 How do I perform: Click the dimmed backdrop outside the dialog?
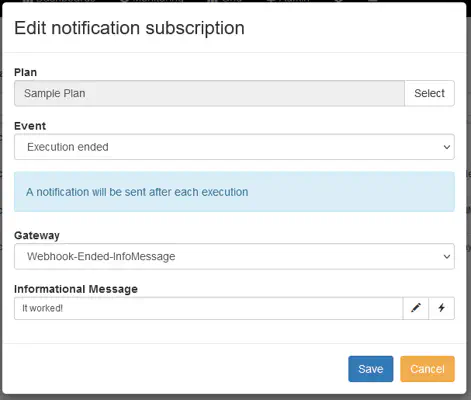469,200
